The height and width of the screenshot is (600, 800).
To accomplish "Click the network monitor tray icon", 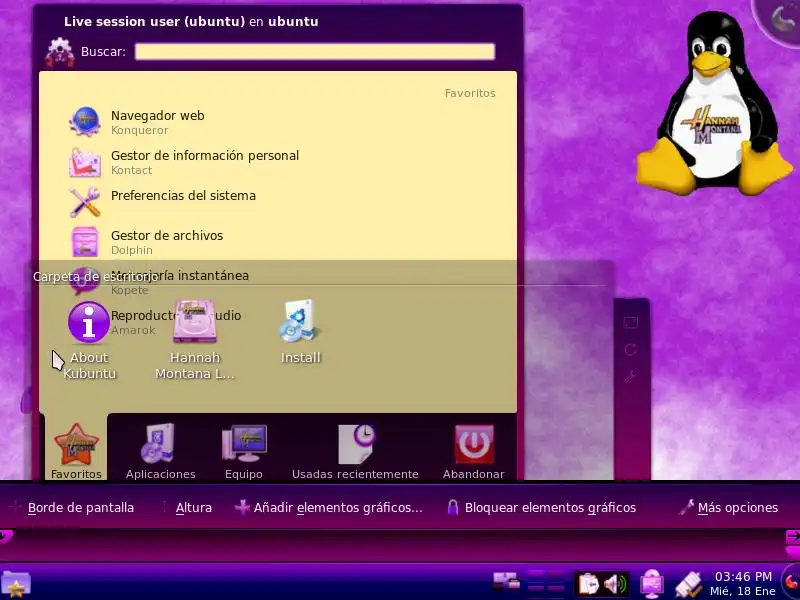I will (652, 584).
